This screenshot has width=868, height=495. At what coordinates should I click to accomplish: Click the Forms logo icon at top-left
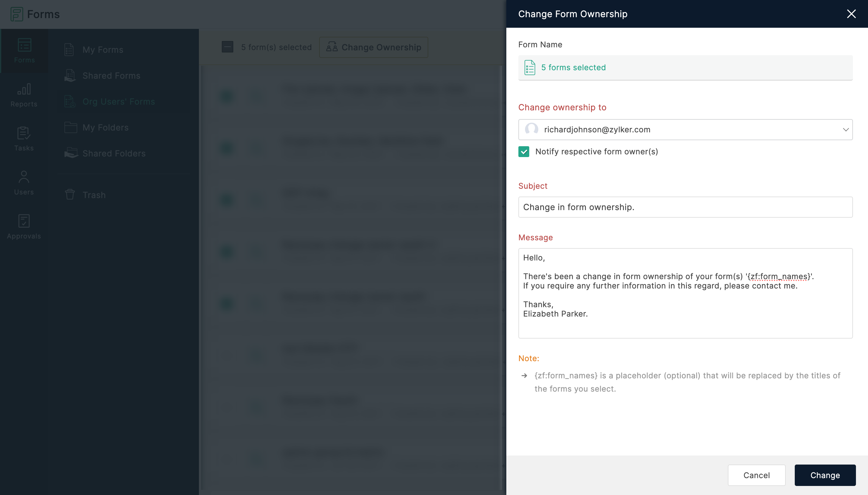point(17,14)
